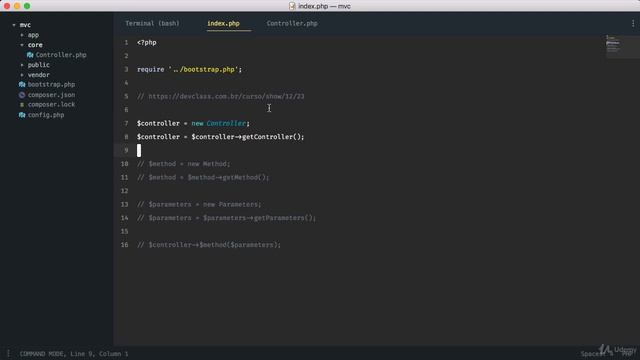
Task: Select the mvc root folder label
Action: tap(25, 25)
